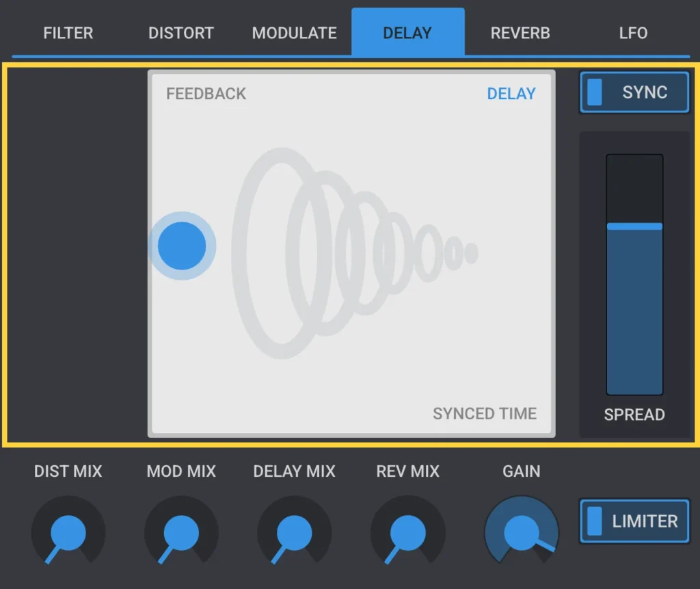700x589 pixels.
Task: Toggle the LIMITER switch
Action: point(634,521)
